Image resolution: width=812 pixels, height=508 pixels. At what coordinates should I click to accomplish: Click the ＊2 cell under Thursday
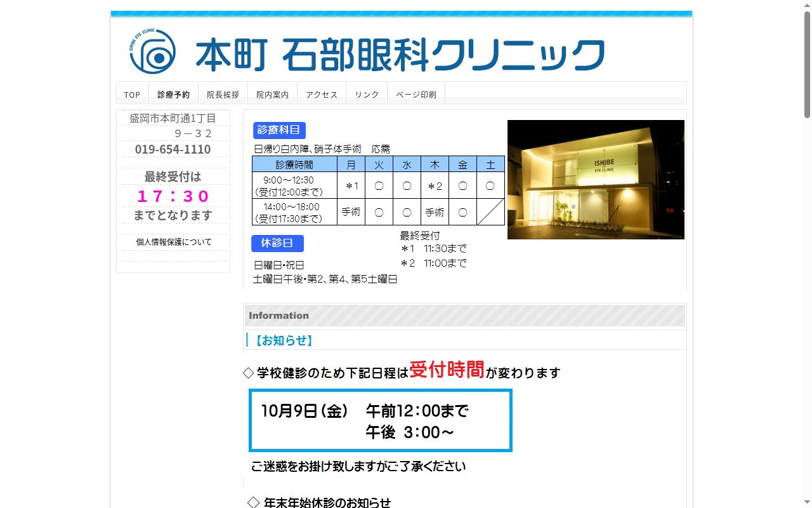point(435,185)
